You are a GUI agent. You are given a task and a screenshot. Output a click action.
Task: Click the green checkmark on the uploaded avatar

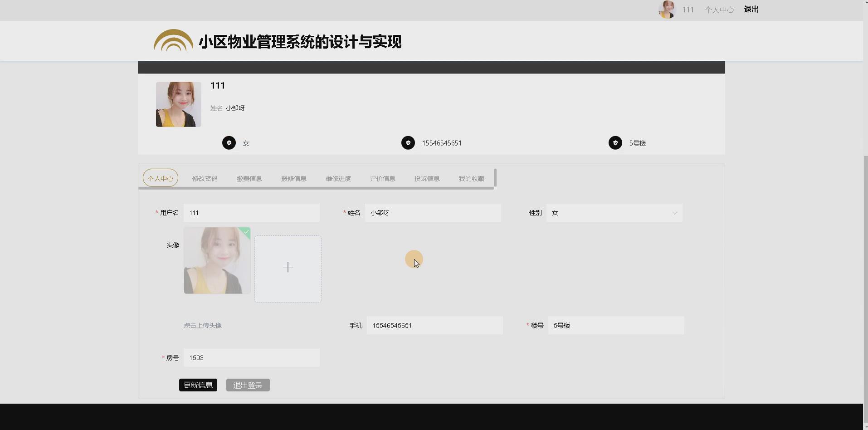[245, 233]
